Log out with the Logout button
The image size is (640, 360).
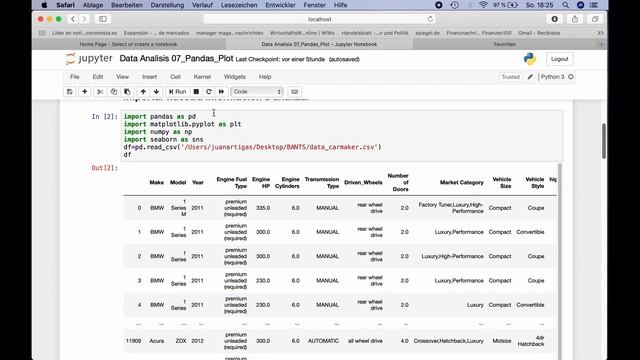(x=559, y=59)
